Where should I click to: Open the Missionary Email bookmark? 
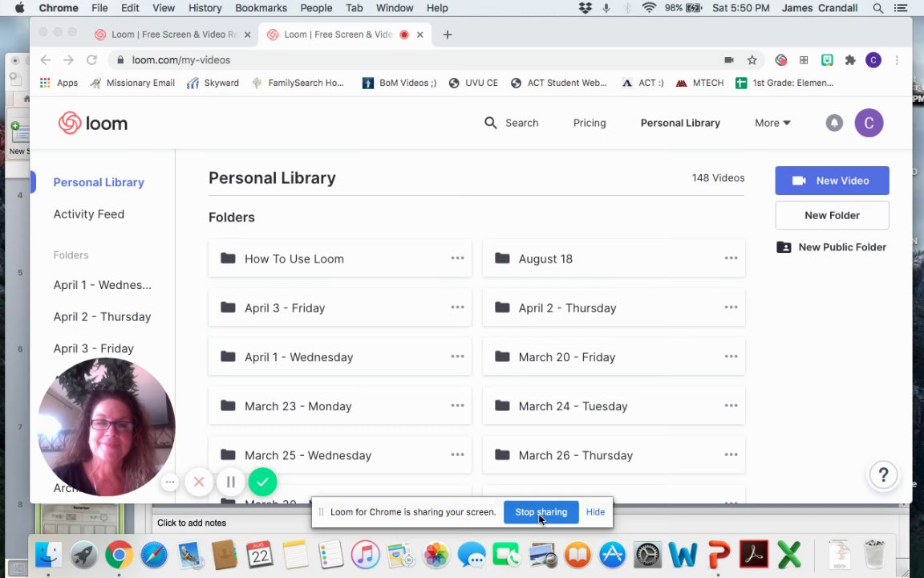click(132, 83)
